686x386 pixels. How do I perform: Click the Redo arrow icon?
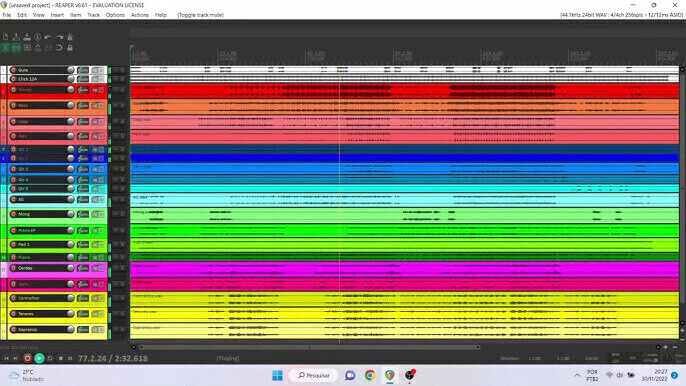[59, 37]
